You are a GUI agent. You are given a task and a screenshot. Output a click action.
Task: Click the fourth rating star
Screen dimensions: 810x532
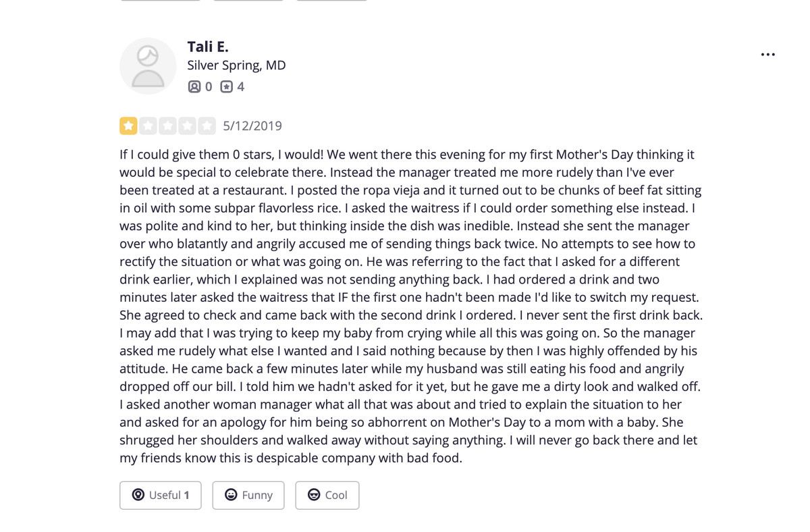187,126
